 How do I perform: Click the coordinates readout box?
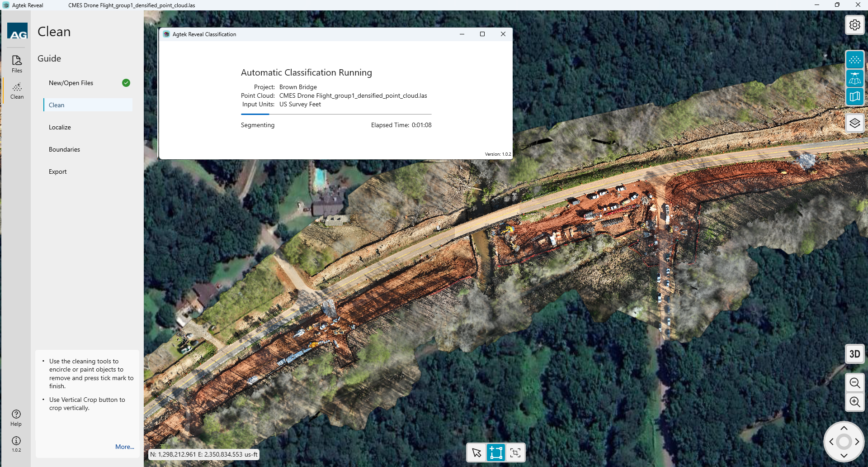(x=204, y=454)
